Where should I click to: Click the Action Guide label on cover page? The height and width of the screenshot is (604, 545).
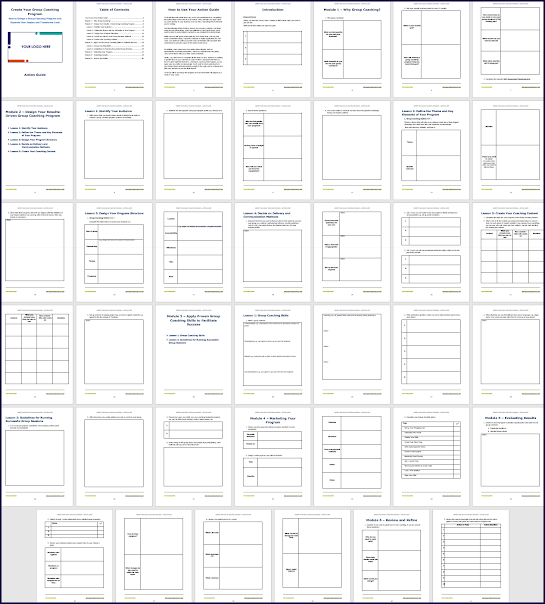[x=35, y=75]
